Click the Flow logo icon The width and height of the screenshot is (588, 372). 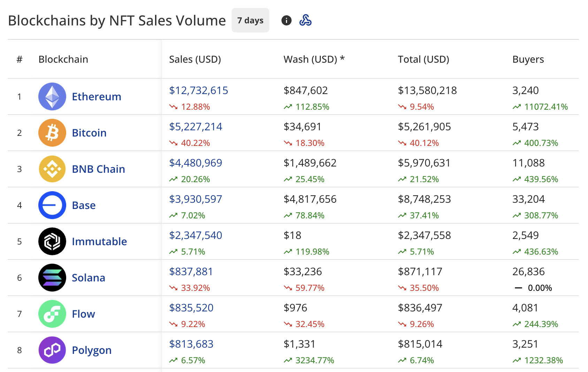52,314
